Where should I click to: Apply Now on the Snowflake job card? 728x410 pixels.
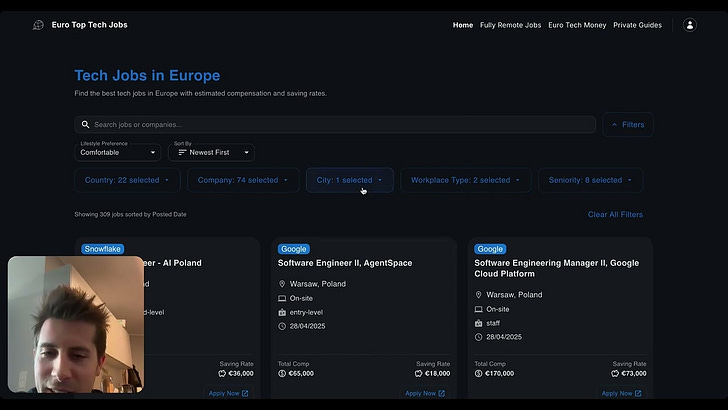point(228,393)
